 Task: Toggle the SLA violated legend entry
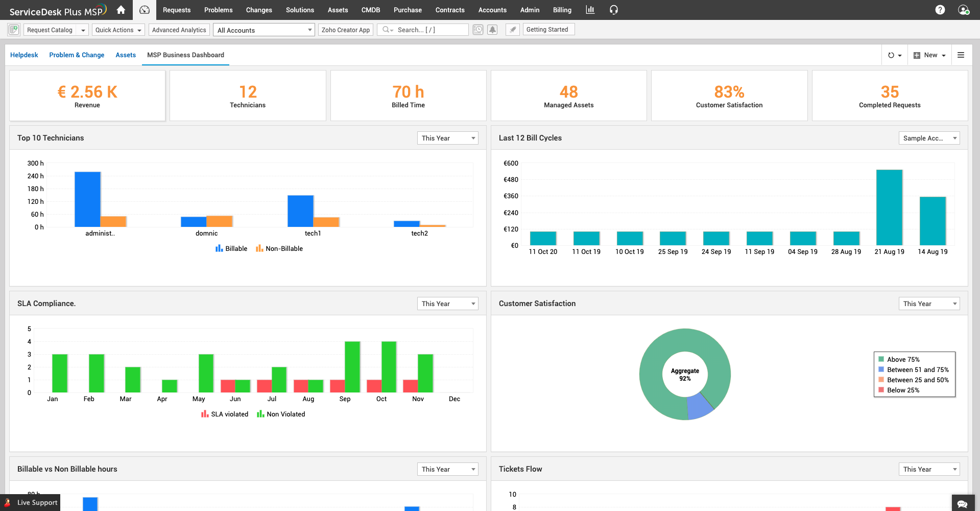(225, 414)
